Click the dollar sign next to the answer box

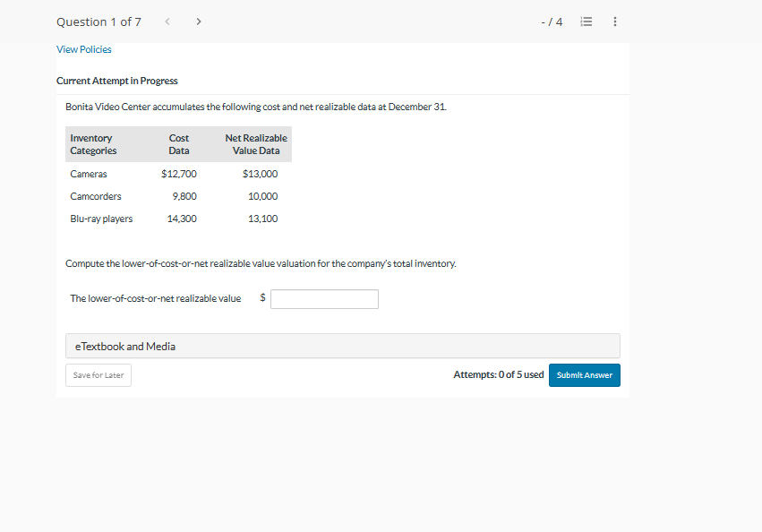coord(261,298)
